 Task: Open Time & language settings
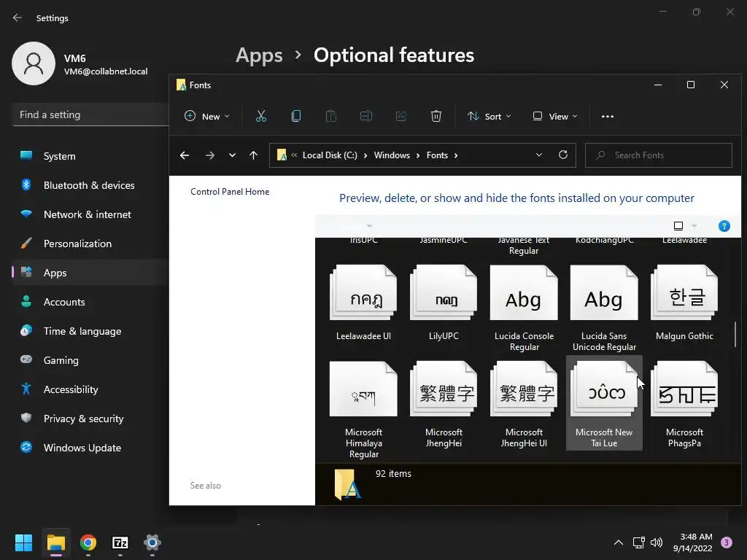(90, 331)
